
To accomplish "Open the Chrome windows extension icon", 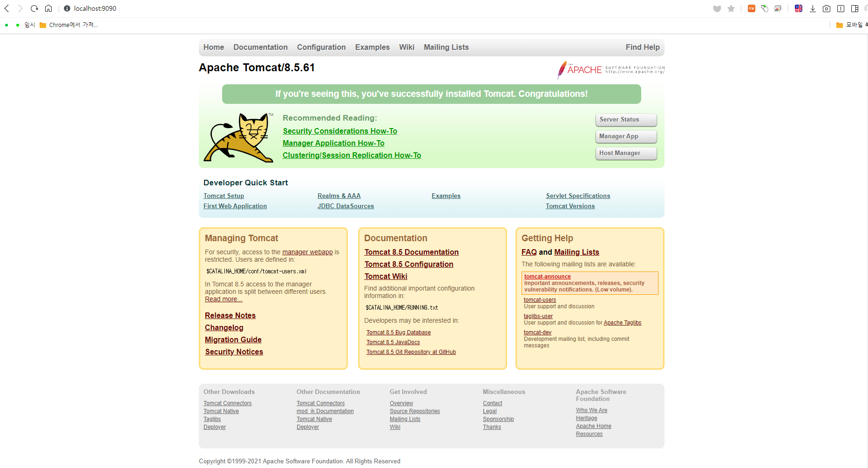I will tap(778, 8).
